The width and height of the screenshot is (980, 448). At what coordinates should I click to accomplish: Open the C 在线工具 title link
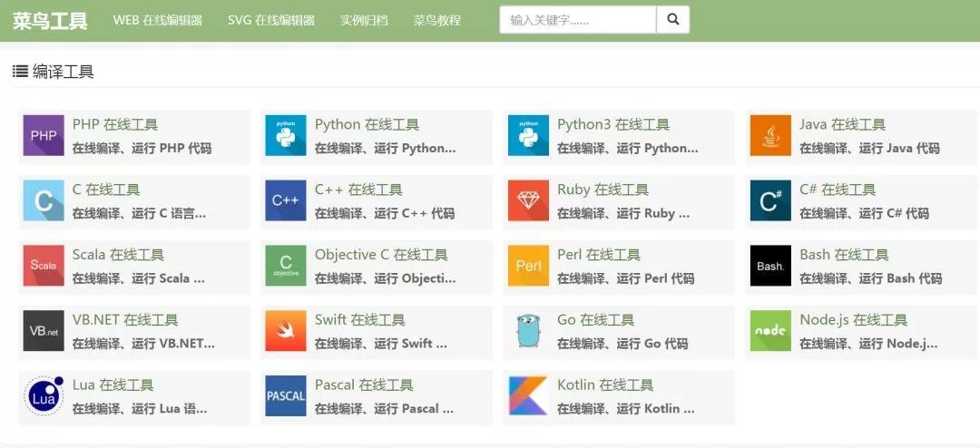pos(106,190)
